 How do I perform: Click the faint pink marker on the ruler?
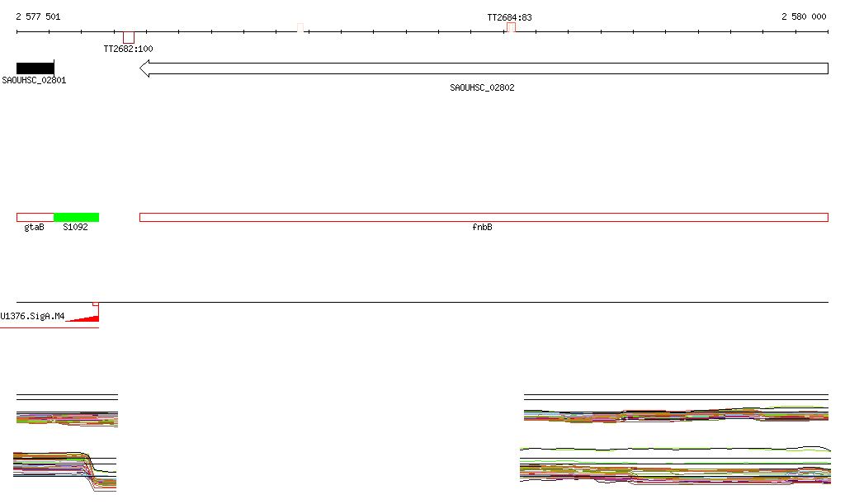(300, 27)
